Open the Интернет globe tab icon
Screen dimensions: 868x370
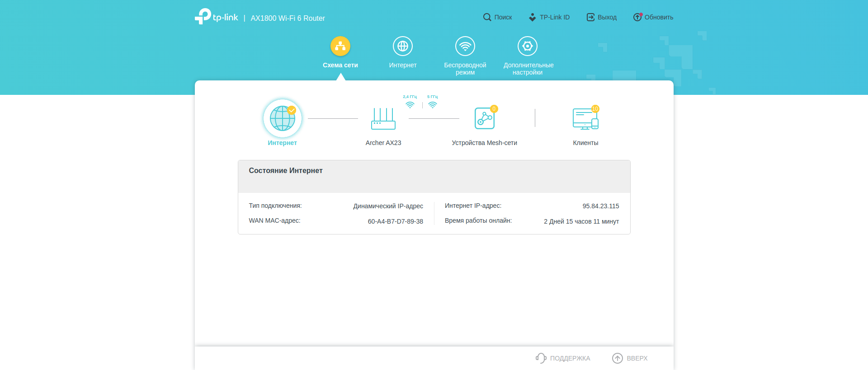pos(403,46)
